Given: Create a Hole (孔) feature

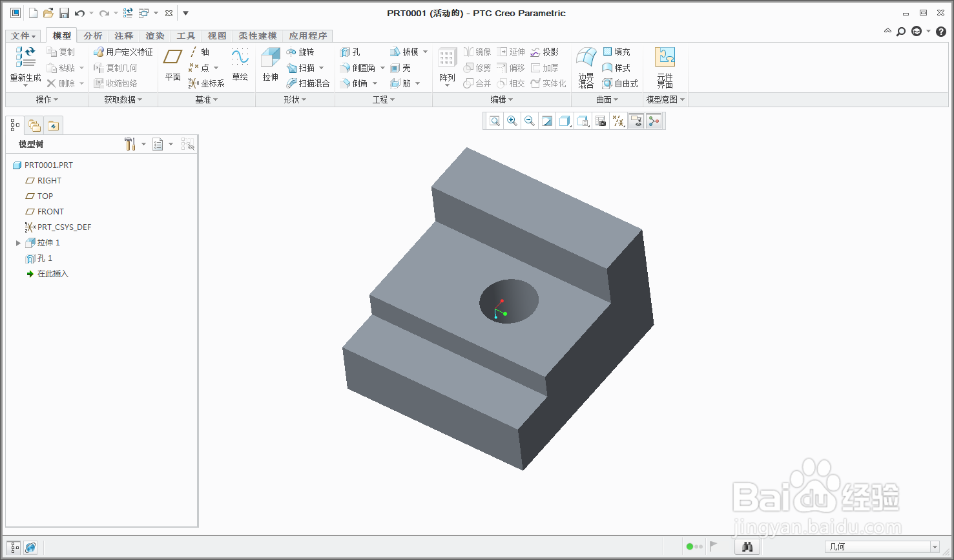Looking at the screenshot, I should click(351, 52).
